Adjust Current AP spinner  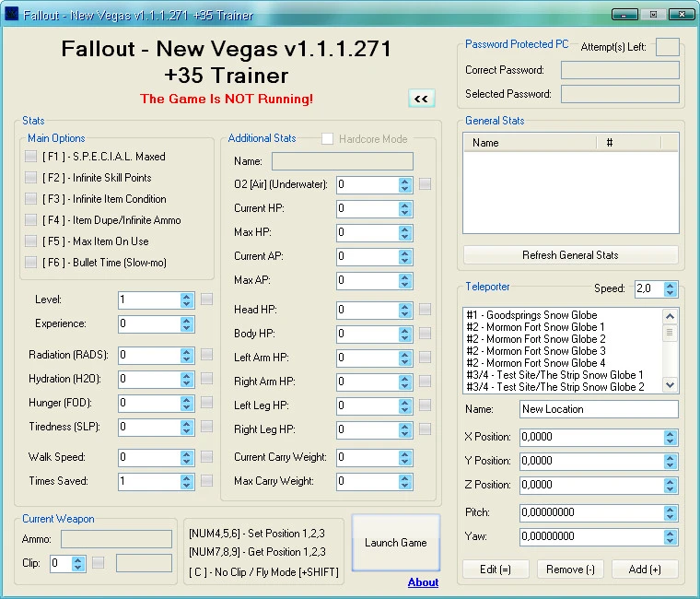point(405,257)
